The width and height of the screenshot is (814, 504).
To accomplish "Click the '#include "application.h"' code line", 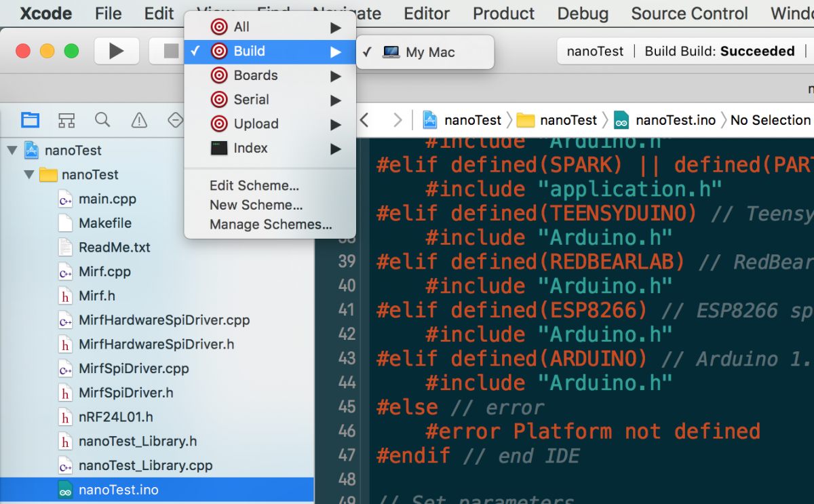I will click(x=574, y=189).
